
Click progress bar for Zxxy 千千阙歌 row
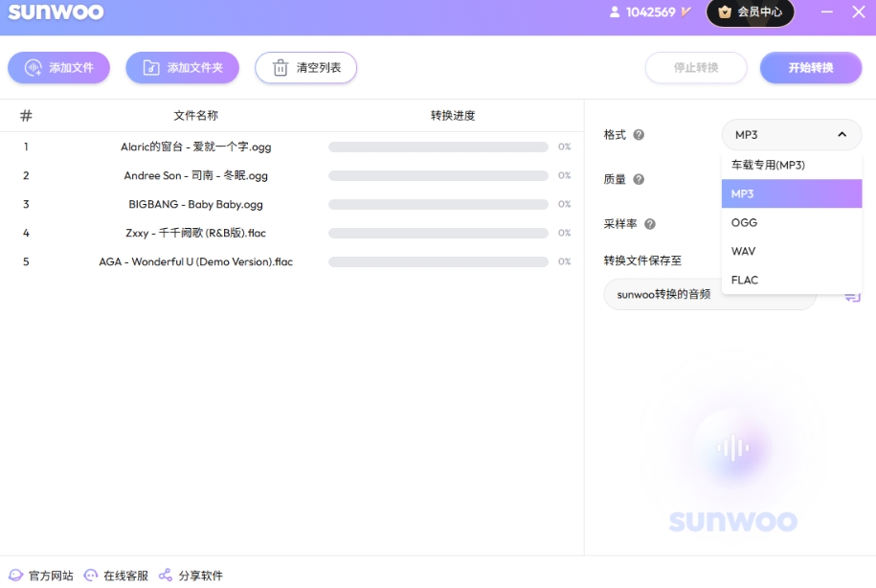point(438,233)
